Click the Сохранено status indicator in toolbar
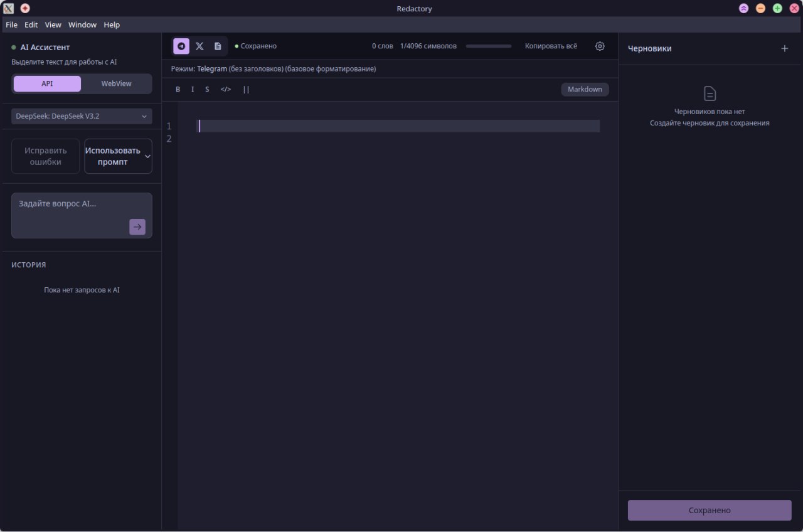The height and width of the screenshot is (532, 803). (256, 46)
